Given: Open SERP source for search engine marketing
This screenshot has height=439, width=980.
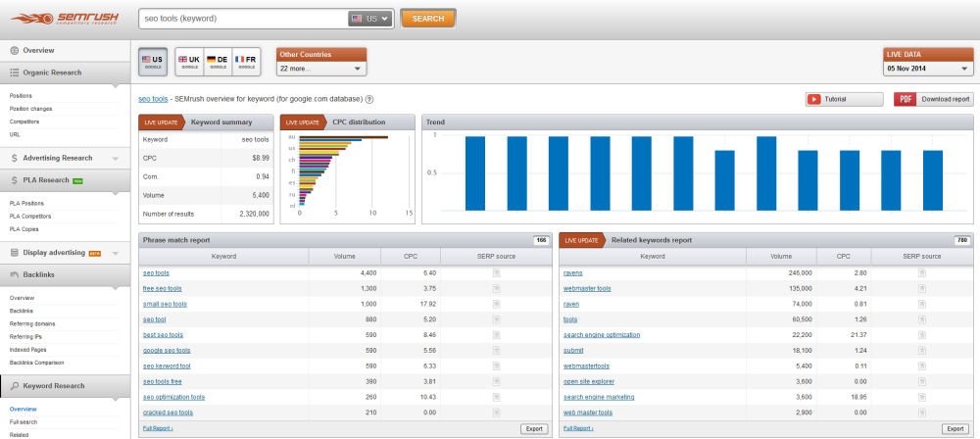Looking at the screenshot, I should (x=922, y=397).
